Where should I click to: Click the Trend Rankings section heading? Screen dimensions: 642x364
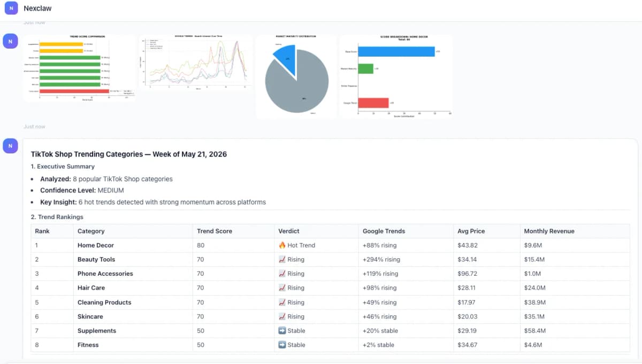[57, 217]
